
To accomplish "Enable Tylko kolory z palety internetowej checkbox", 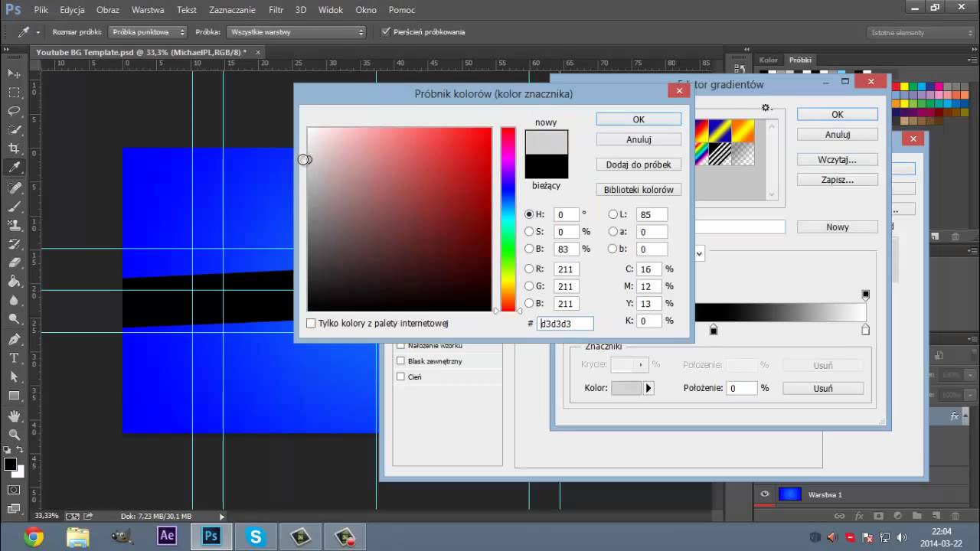I will point(311,324).
